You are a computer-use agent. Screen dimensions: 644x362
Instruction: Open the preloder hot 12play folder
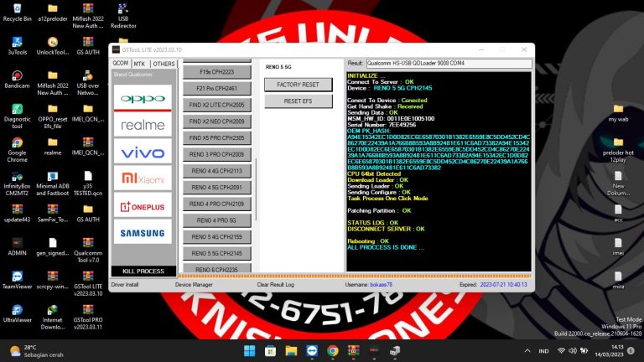(x=618, y=150)
